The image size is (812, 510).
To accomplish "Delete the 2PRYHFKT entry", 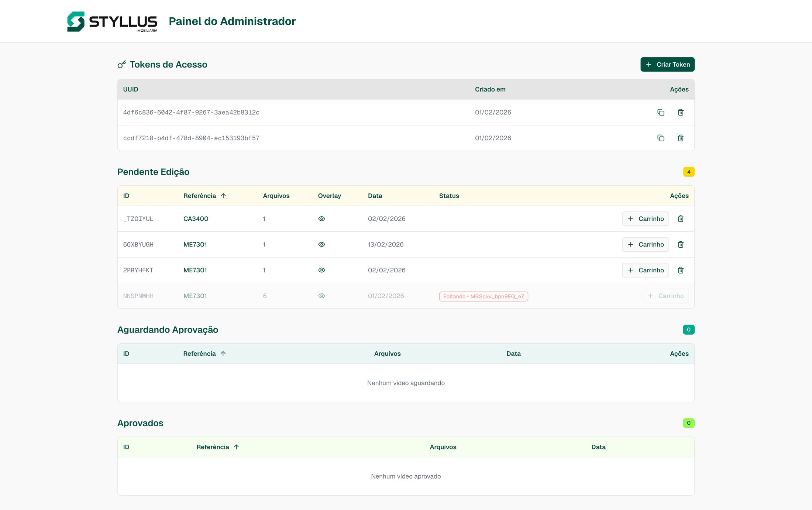I will point(681,270).
